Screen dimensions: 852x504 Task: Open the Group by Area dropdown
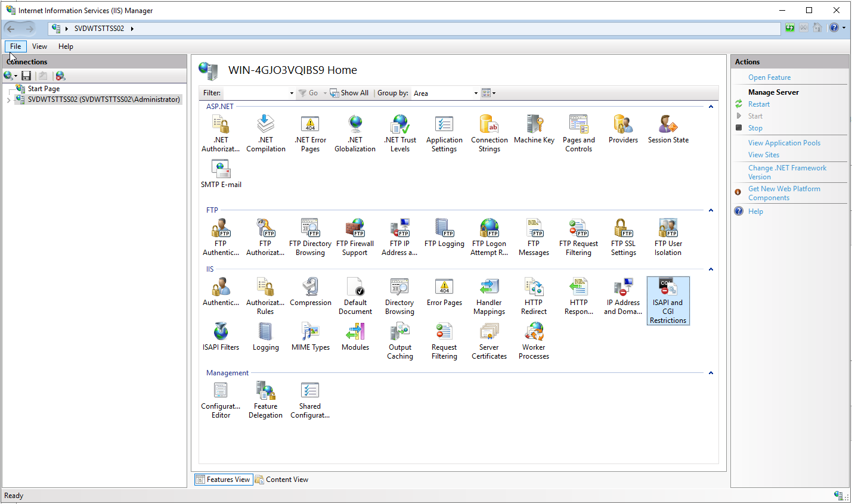476,94
